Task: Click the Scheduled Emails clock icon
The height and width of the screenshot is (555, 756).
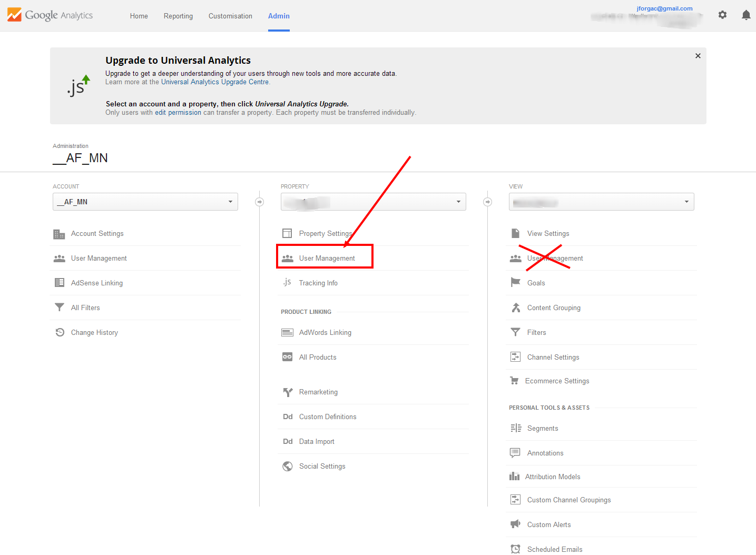Action: (515, 549)
